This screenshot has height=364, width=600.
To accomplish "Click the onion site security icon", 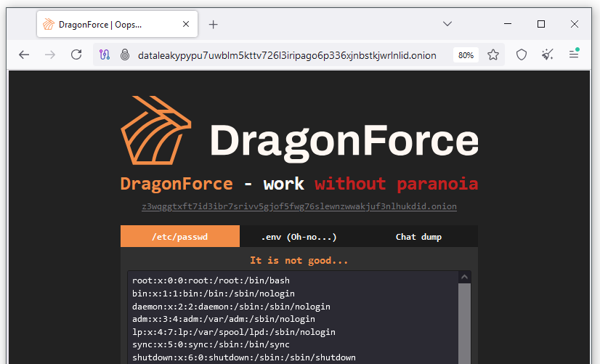I will click(x=125, y=54).
